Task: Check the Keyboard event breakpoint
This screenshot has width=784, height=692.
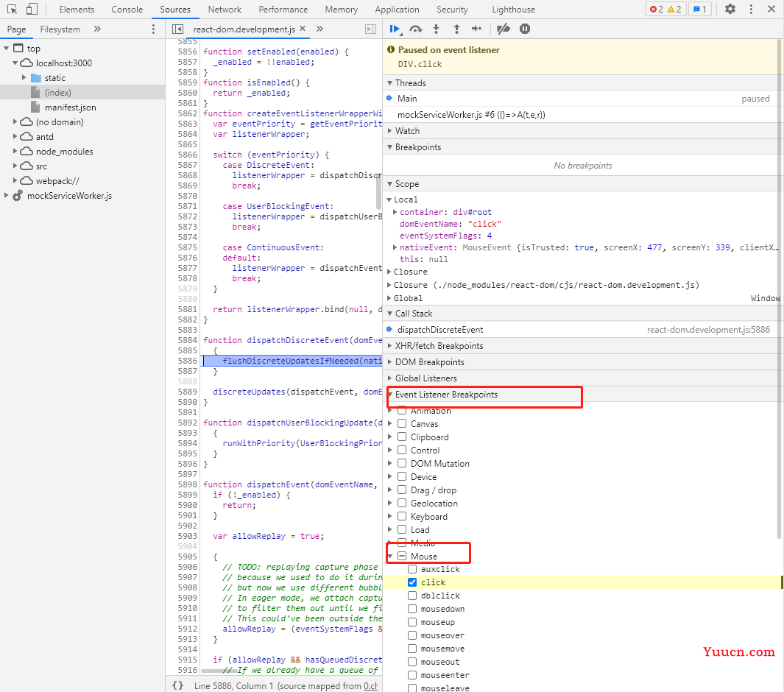Action: click(x=402, y=517)
